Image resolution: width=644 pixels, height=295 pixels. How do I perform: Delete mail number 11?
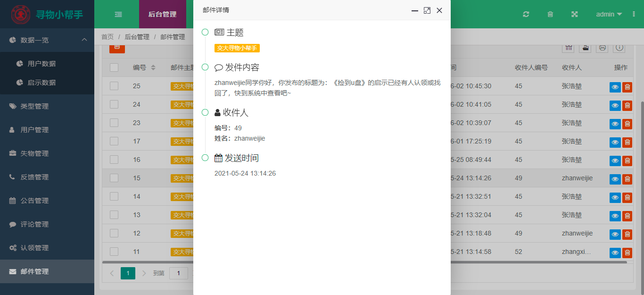click(x=627, y=253)
